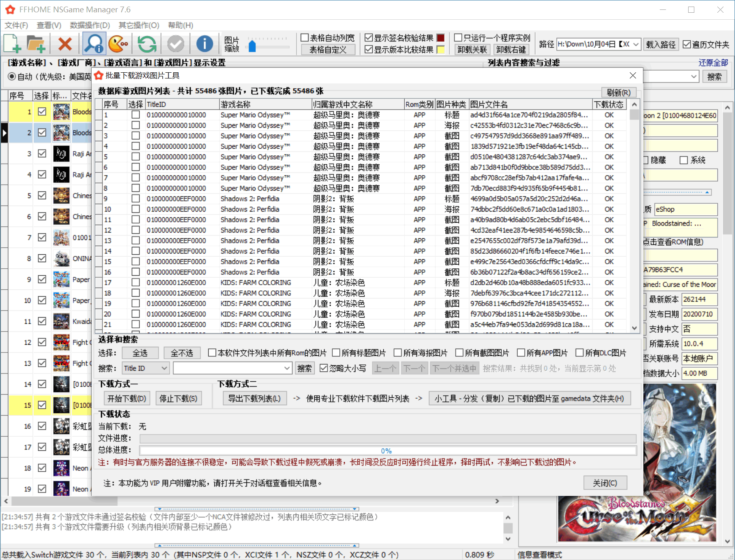Click up arrow of the log panel scrollbar
Screen dimensions: 735x560
(508, 517)
